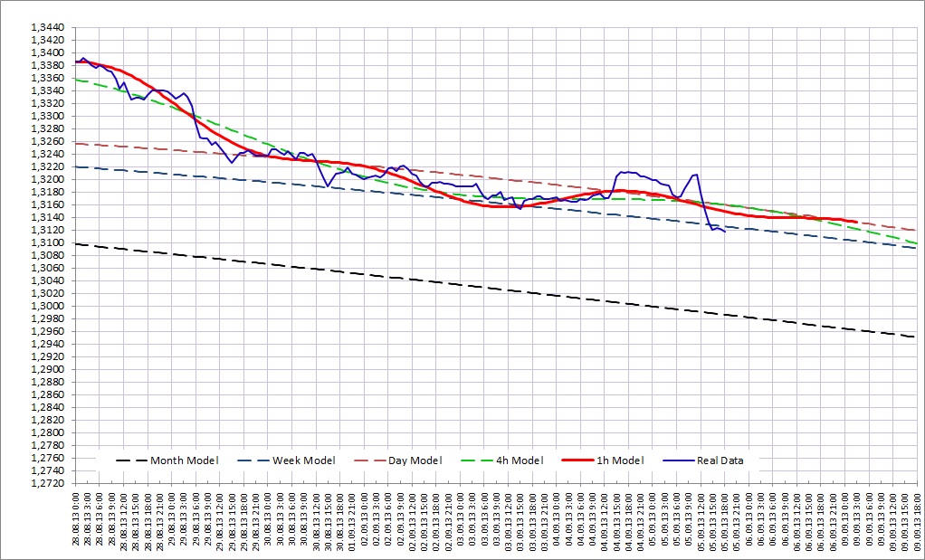Click x-axis label 28.08.13 0:00
Image resolution: width=925 pixels, height=560 pixels.
[76, 519]
